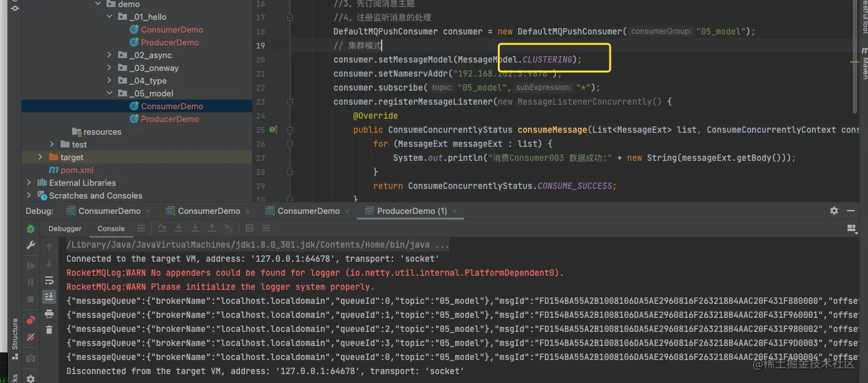Switch to the Console tab
868x383 pixels.
coord(111,229)
